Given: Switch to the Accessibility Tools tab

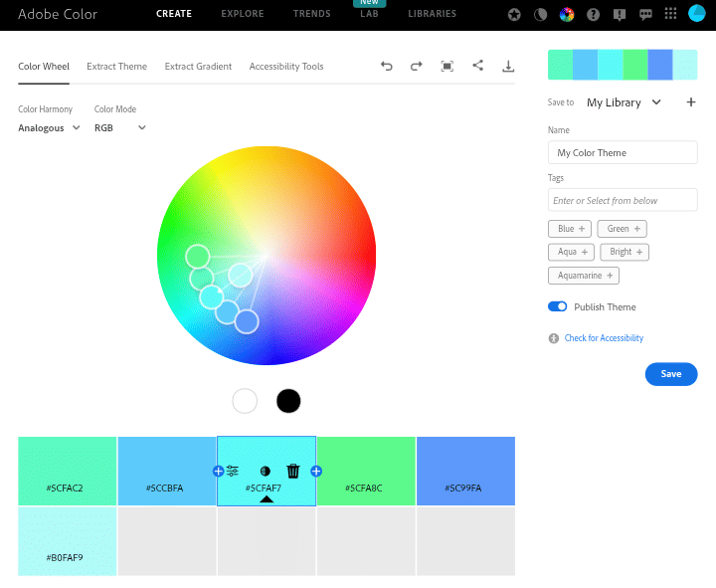Looking at the screenshot, I should [x=286, y=67].
